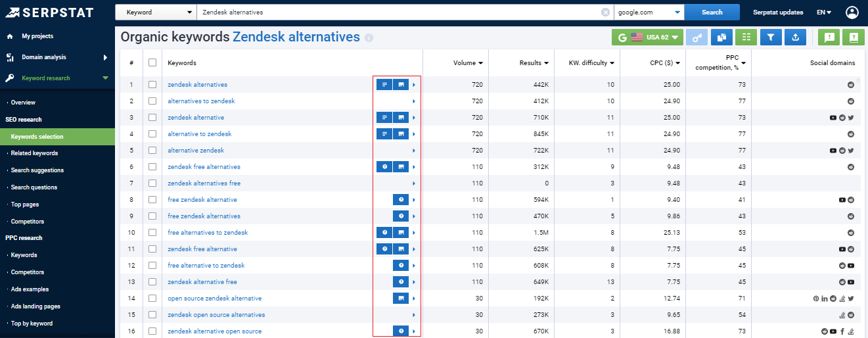This screenshot has height=338, width=868.
Task: Sort by the Volume column header
Action: pos(468,63)
